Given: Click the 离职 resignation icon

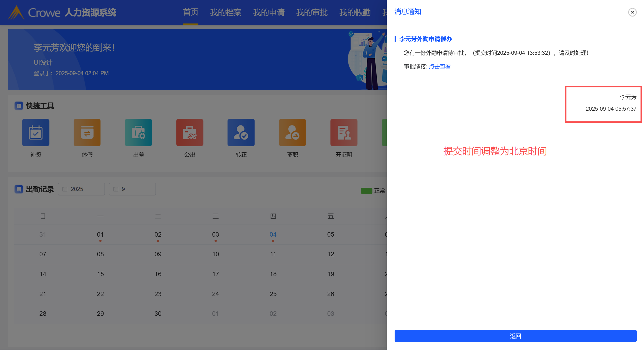Looking at the screenshot, I should pos(292,132).
